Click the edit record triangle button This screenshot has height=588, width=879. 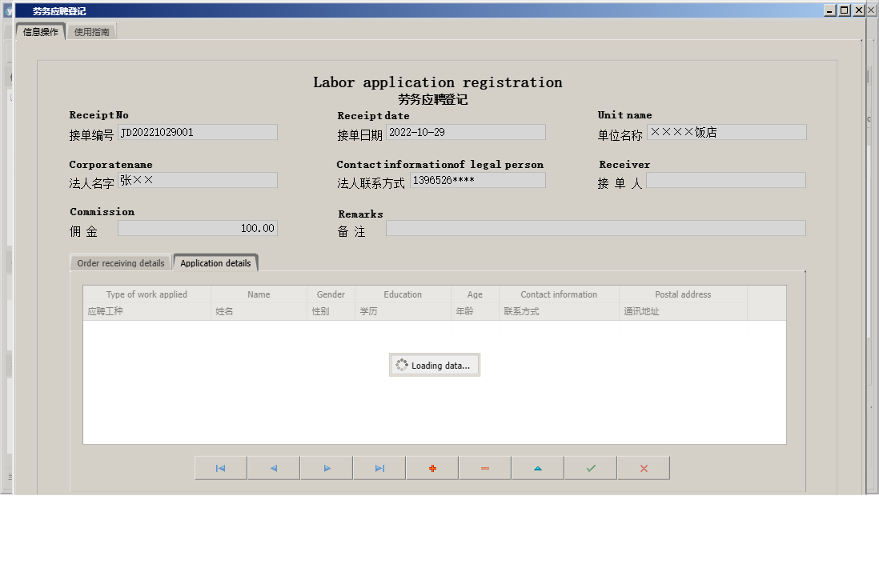(537, 468)
